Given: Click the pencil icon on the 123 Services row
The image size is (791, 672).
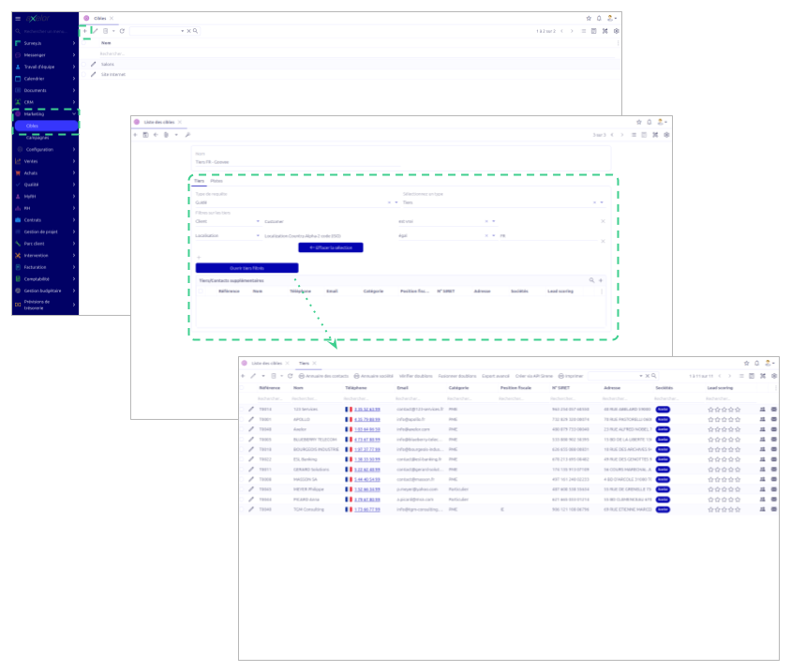Looking at the screenshot, I should coord(251,410).
